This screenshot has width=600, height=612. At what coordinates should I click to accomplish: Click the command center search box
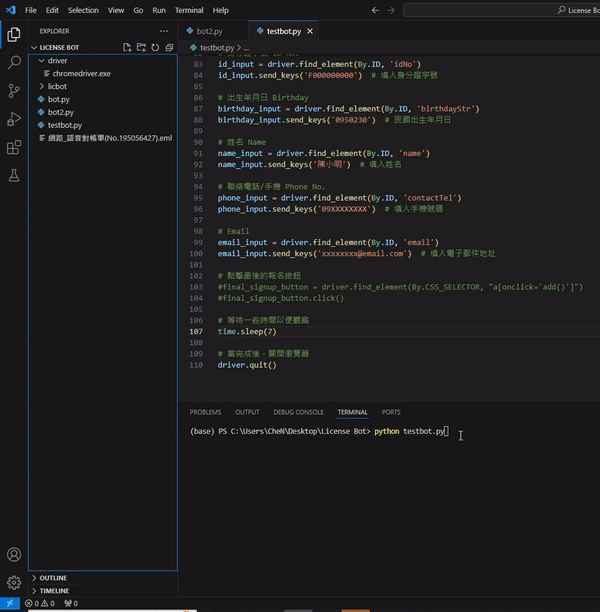502,10
